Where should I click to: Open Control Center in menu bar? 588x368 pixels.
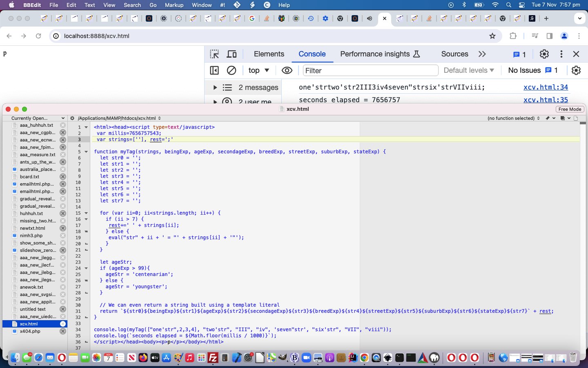pos(522,5)
